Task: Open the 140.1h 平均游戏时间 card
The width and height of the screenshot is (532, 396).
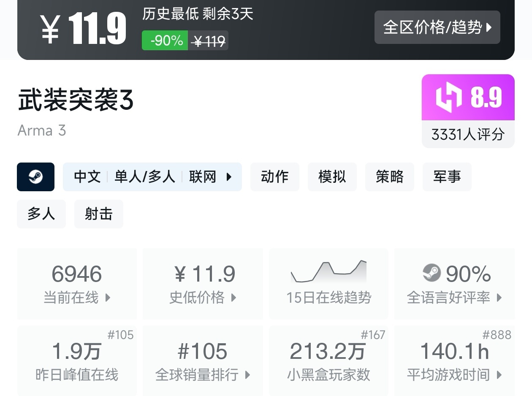Action: coord(454,361)
